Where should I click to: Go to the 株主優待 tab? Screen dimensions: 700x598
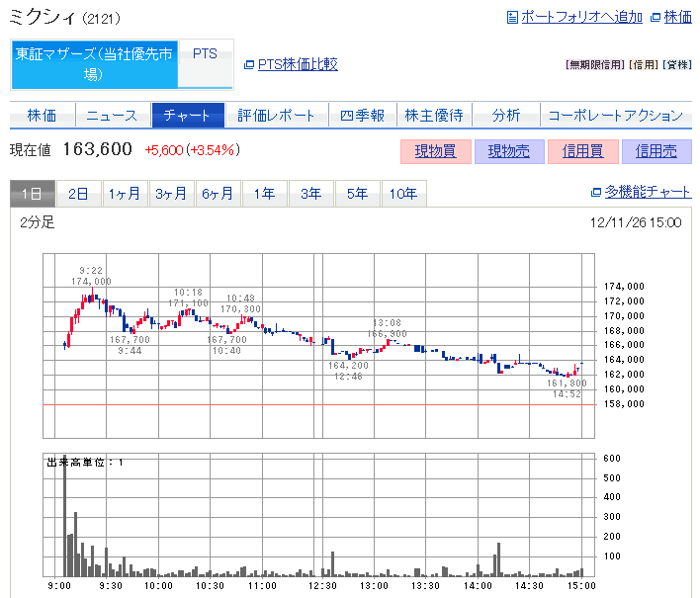point(434,116)
